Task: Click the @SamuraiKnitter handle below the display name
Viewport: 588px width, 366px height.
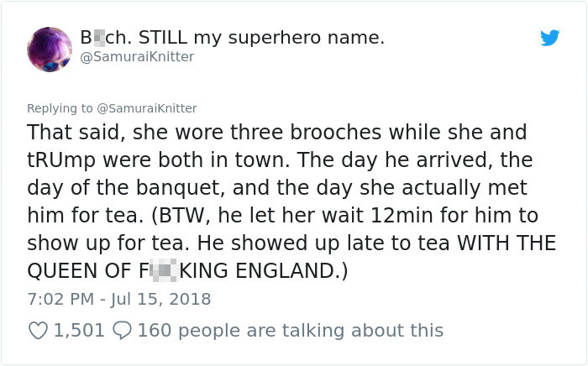Action: 137,56
